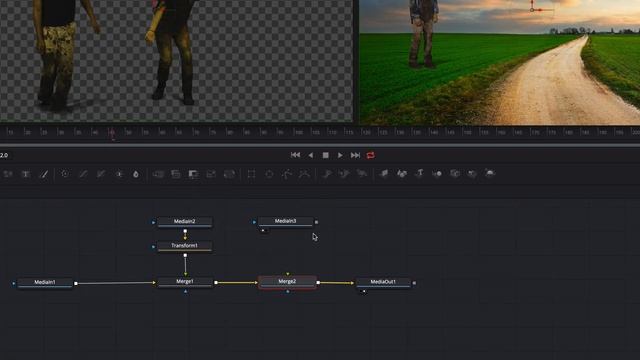Add a pEmitter particle node
Image resolution: width=640 pixels, height=360 pixels.
pyautogui.click(x=327, y=174)
